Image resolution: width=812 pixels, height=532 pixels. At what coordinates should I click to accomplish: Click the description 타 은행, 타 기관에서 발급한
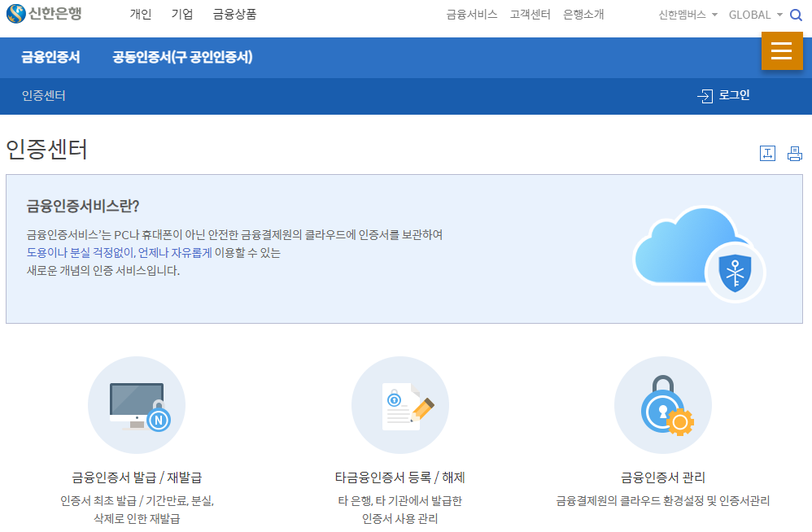coord(399,501)
